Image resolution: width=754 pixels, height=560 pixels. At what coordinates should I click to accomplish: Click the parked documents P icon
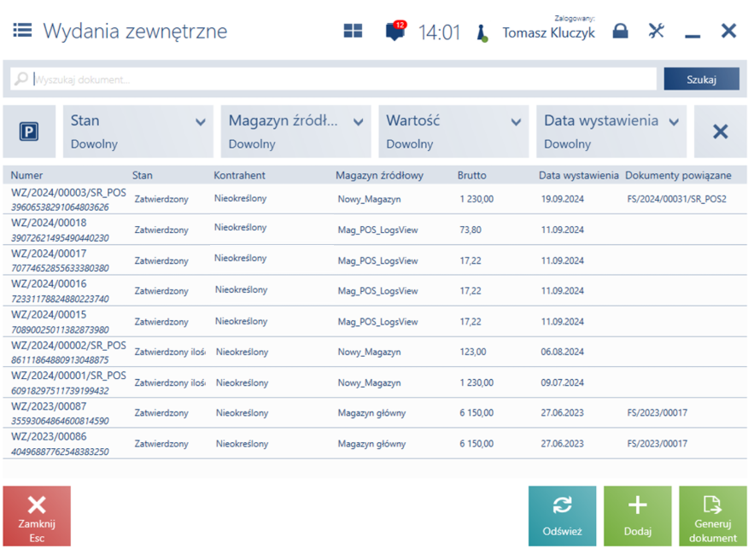(29, 131)
